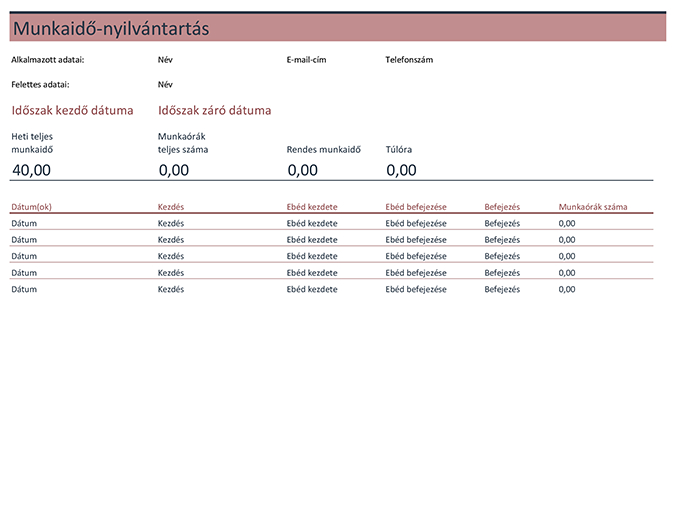Select Ebéd befejezése cell in last data row
The width and height of the screenshot is (675, 520).
[x=416, y=289]
